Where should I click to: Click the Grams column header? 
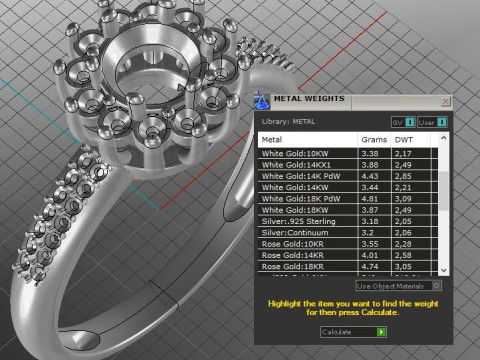[x=374, y=140]
